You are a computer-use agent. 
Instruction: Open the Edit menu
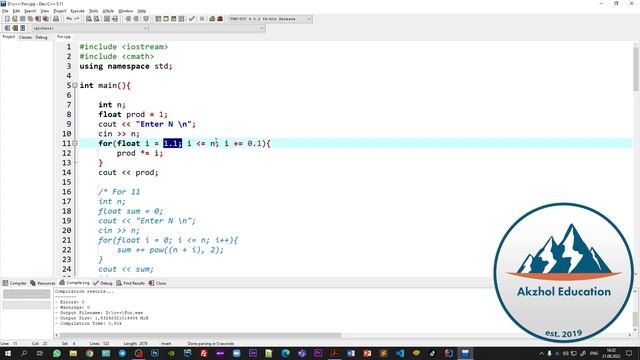click(x=16, y=11)
